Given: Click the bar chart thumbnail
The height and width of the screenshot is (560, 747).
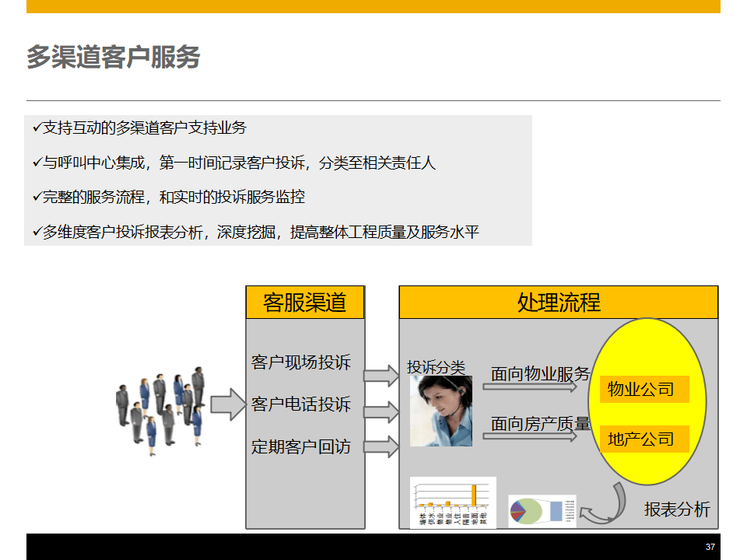Looking at the screenshot, I should pos(453,502).
